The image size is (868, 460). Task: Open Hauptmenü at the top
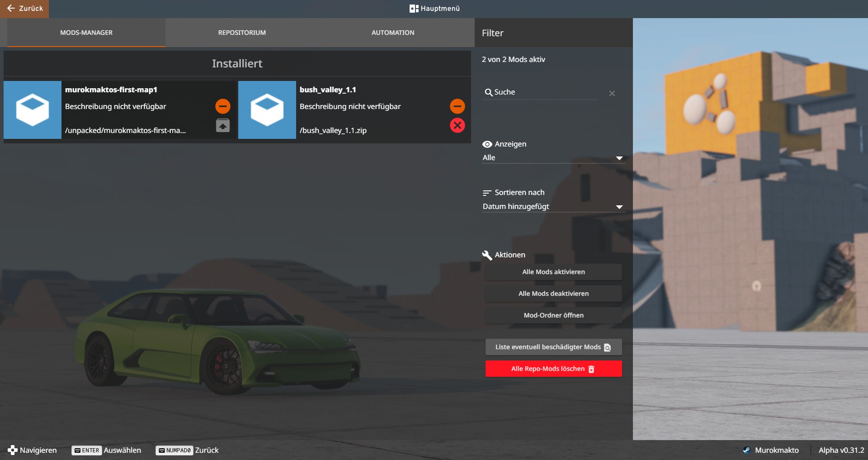(434, 9)
